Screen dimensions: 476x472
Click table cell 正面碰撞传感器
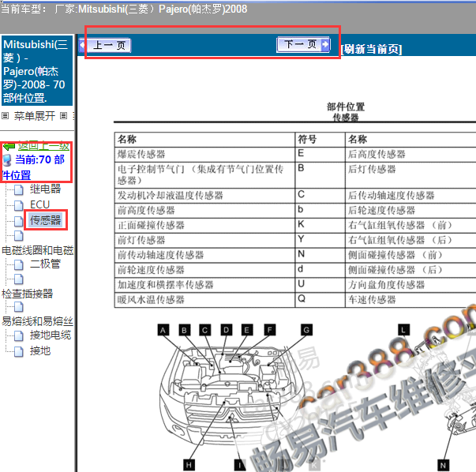tap(204, 225)
